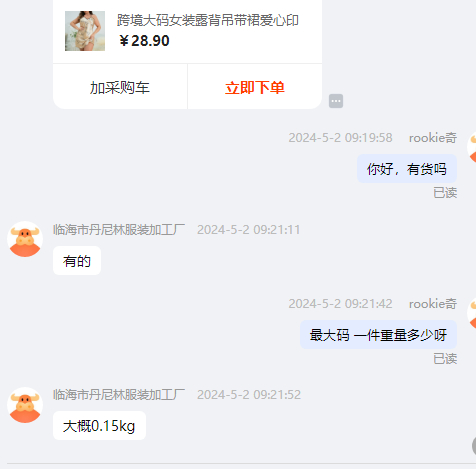Click rookie奇 username at 09:19:58
Image resolution: width=476 pixels, height=469 pixels.
[x=433, y=138]
